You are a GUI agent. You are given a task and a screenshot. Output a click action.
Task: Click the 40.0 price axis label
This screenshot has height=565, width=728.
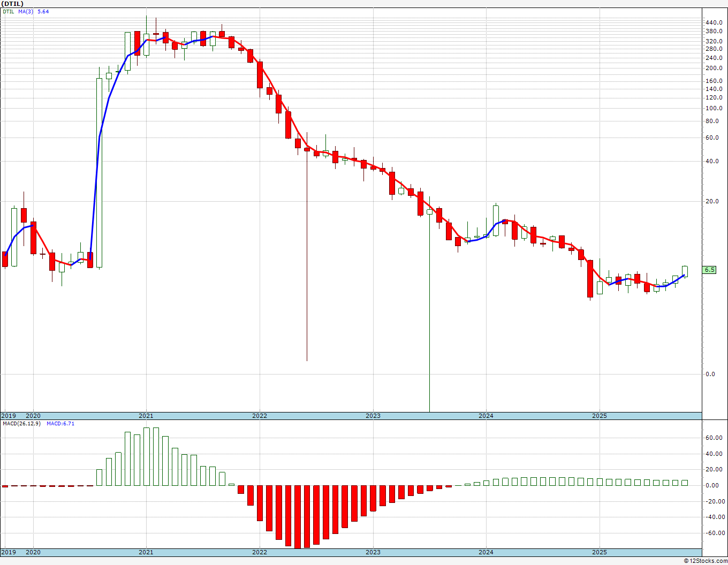(x=712, y=161)
